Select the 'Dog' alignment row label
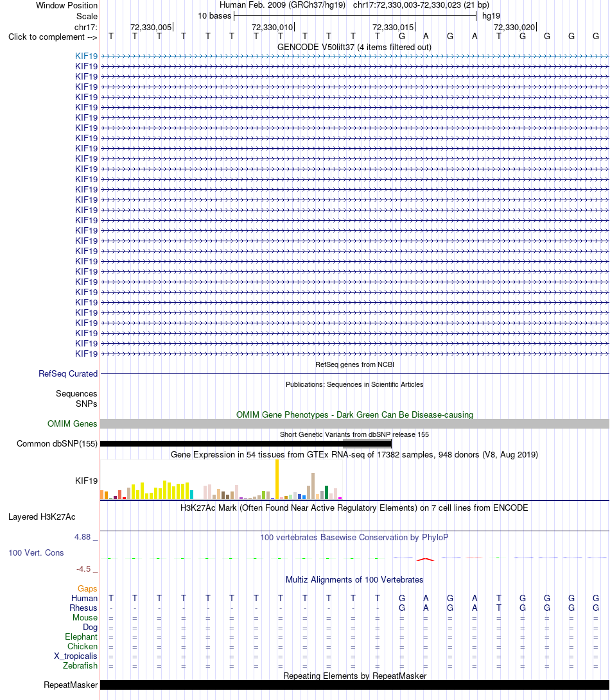610x700 pixels. click(91, 627)
